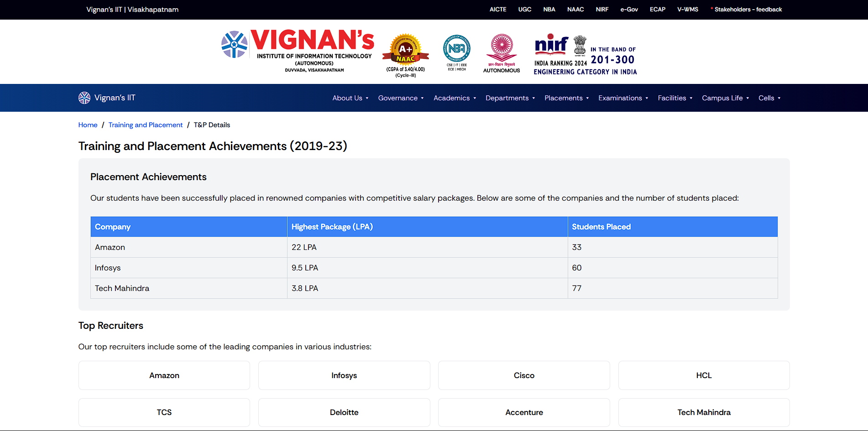Screen dimensions: 868x431
Task: Select the Accenture recruiter card
Action: (x=524, y=412)
